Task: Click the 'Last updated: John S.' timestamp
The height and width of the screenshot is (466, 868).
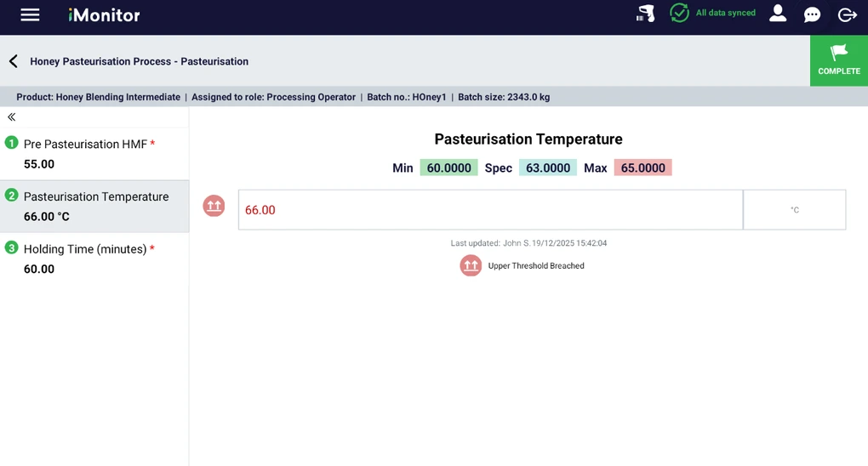Action: click(x=528, y=243)
